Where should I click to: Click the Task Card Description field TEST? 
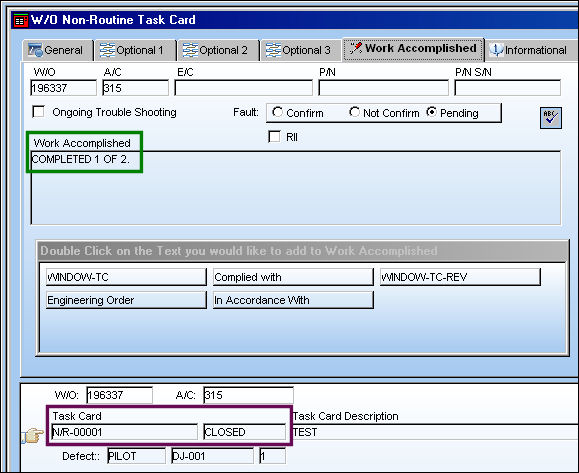click(435, 432)
